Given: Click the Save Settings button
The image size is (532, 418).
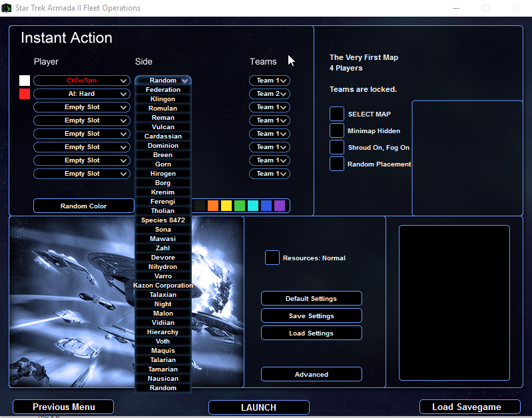Looking at the screenshot, I should [312, 316].
